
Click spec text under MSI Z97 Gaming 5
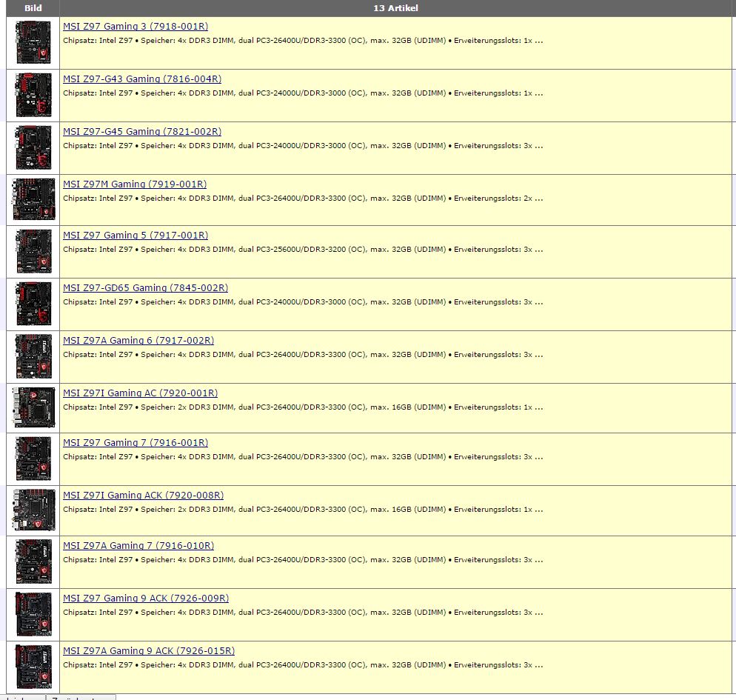point(303,250)
